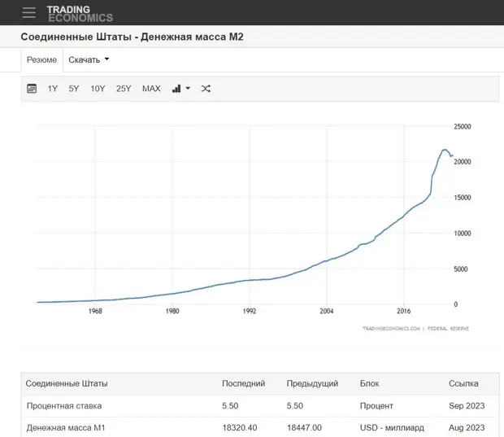Open the calendar date range icon
Viewport: 504px width, 437px height.
point(32,89)
